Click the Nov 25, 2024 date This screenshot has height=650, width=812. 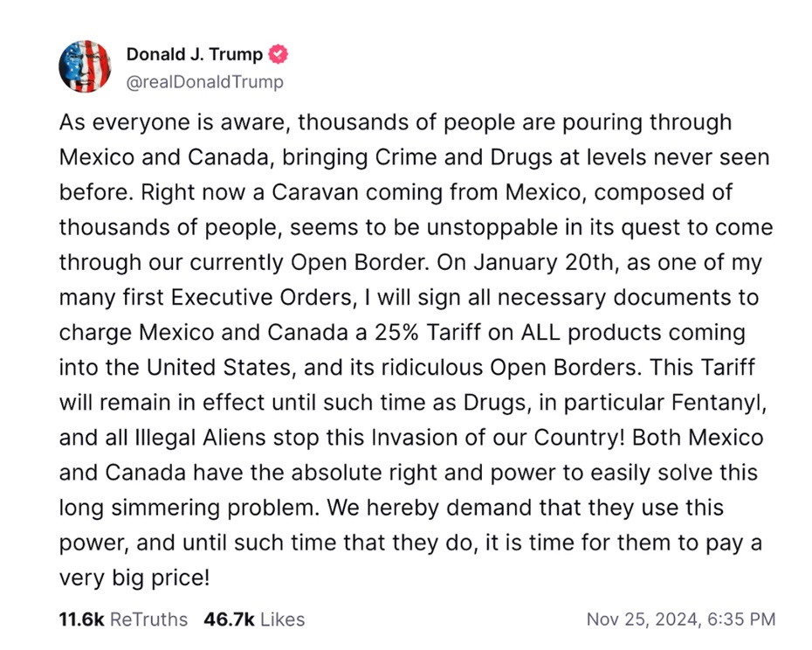[642, 619]
